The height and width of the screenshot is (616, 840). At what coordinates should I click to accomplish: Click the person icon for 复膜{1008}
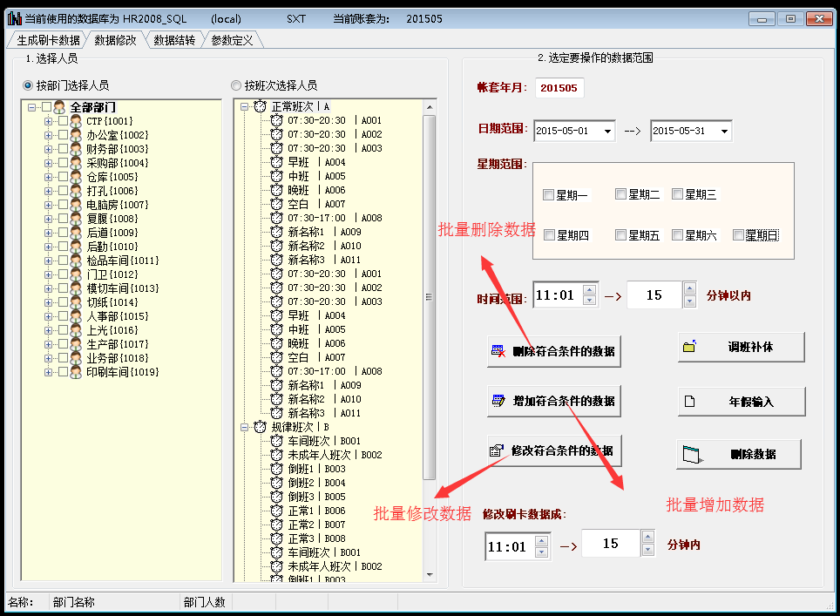[x=76, y=218]
